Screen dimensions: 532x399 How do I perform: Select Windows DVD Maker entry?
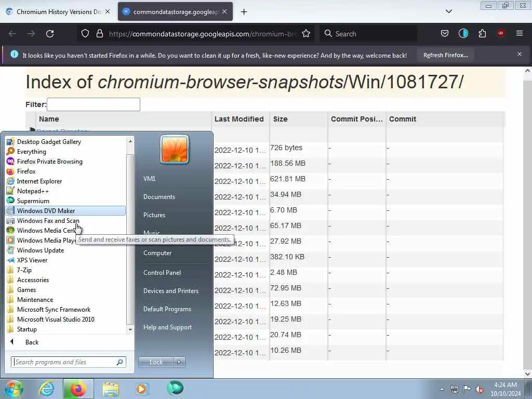tap(65, 211)
